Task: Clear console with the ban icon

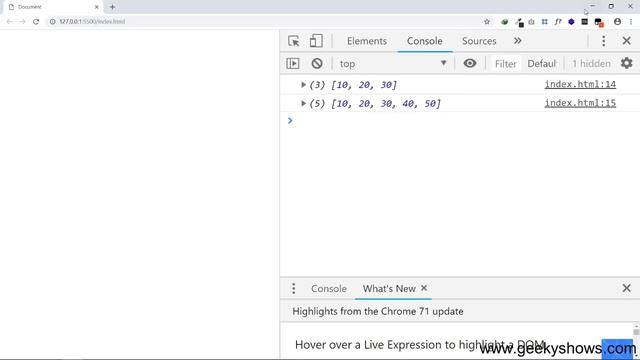Action: point(317,63)
